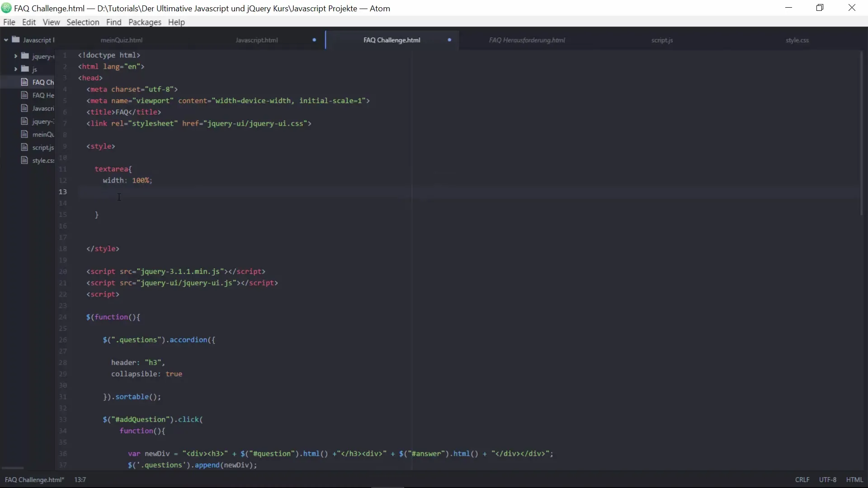This screenshot has height=488, width=868.
Task: Click the jquery-3.1.1.min.js script line
Action: coord(176,272)
